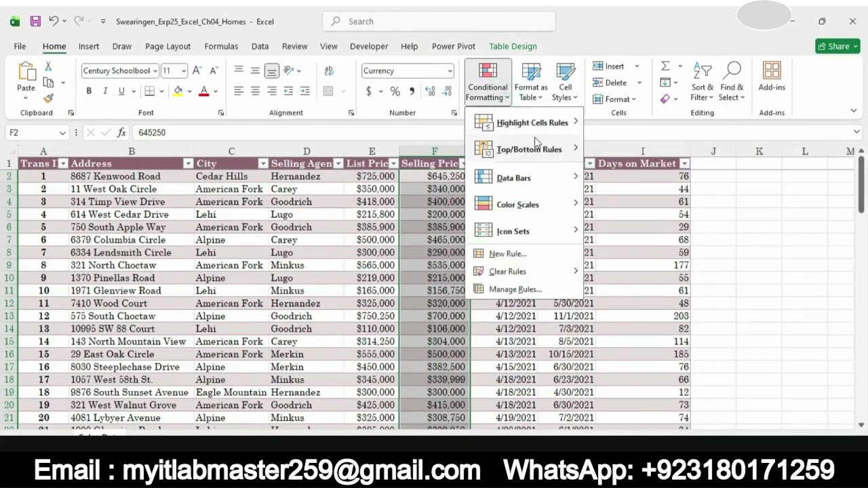Viewport: 868px width, 488px height.
Task: Open the Table Design tab
Action: (513, 46)
